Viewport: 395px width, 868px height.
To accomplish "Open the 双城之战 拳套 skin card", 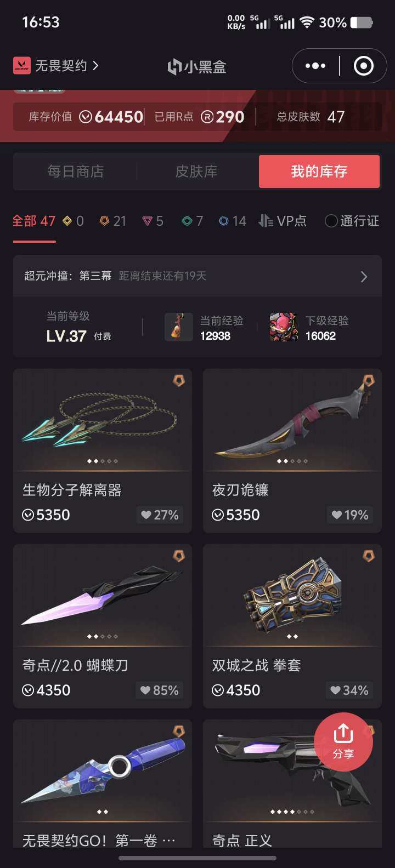I will tap(292, 626).
